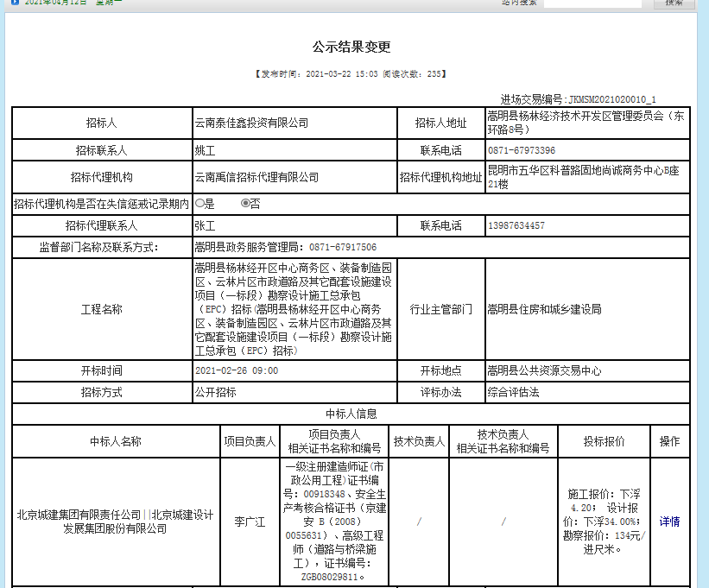Screen dimensions: 709x588
Task: Open the 详情 link for 北京城建集团
Action: [669, 522]
